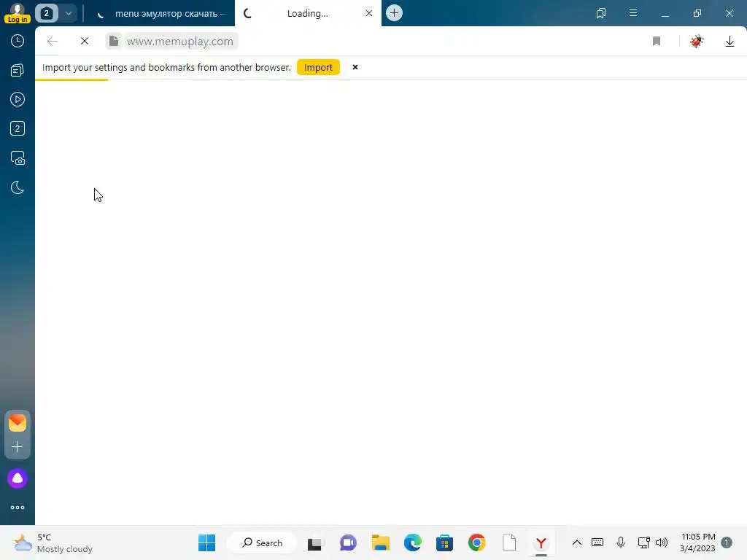747x560 pixels.
Task: Launch Microsoft Edge from taskbar
Action: tap(413, 542)
